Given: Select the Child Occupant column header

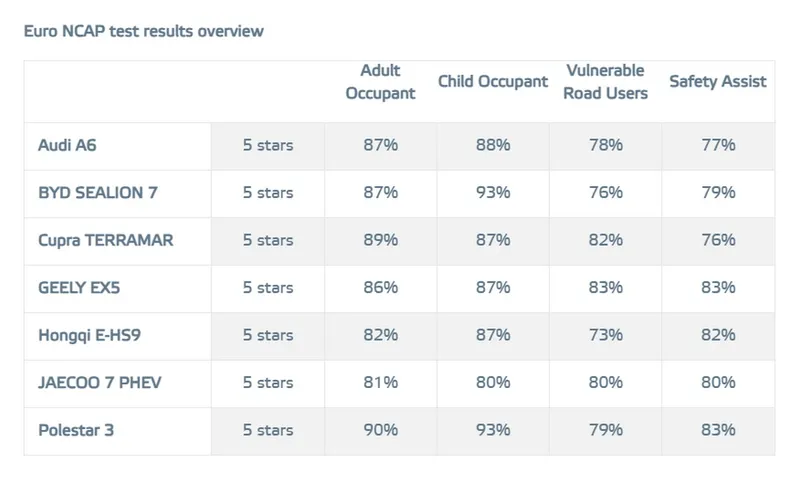Looking at the screenshot, I should pyautogui.click(x=493, y=81).
